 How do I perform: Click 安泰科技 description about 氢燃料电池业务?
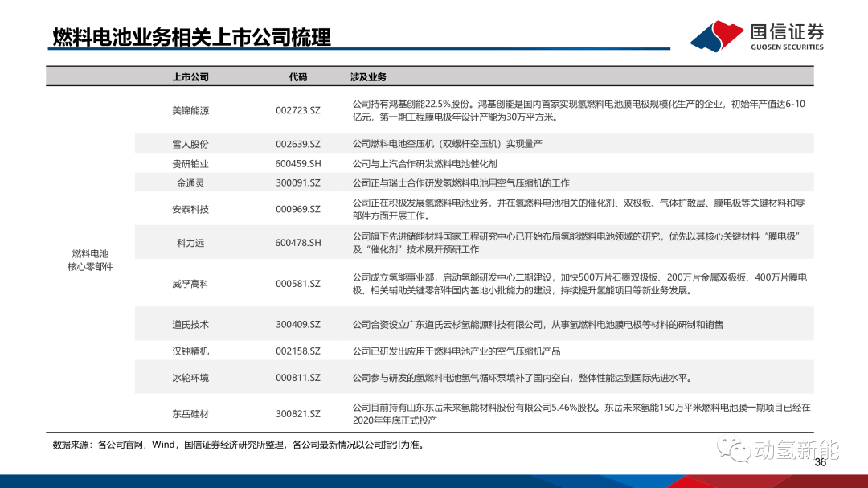coord(579,209)
